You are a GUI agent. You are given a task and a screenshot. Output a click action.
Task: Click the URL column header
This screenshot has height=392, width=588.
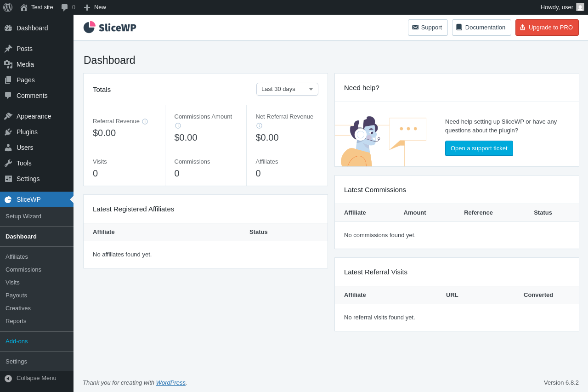pos(452,295)
